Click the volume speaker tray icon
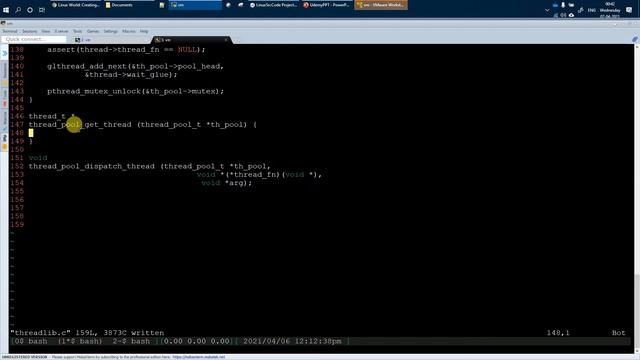 pyautogui.click(x=563, y=16)
